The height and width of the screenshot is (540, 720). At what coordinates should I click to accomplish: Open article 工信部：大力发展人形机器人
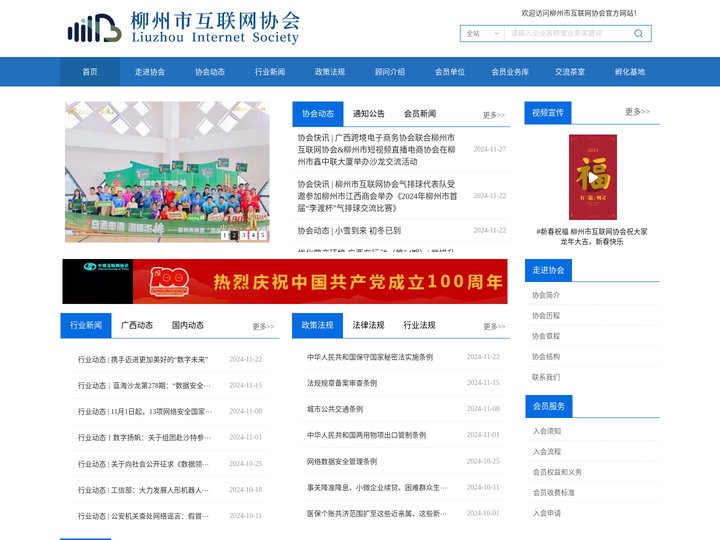pyautogui.click(x=143, y=490)
